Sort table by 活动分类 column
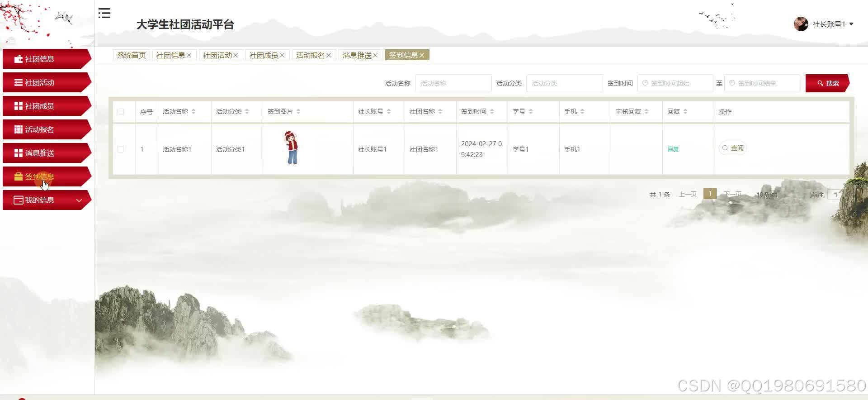 247,111
